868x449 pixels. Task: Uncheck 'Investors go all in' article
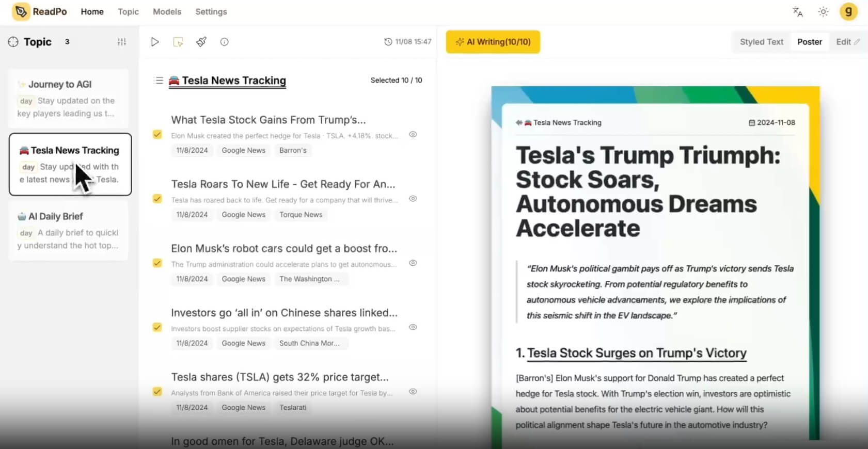tap(157, 327)
